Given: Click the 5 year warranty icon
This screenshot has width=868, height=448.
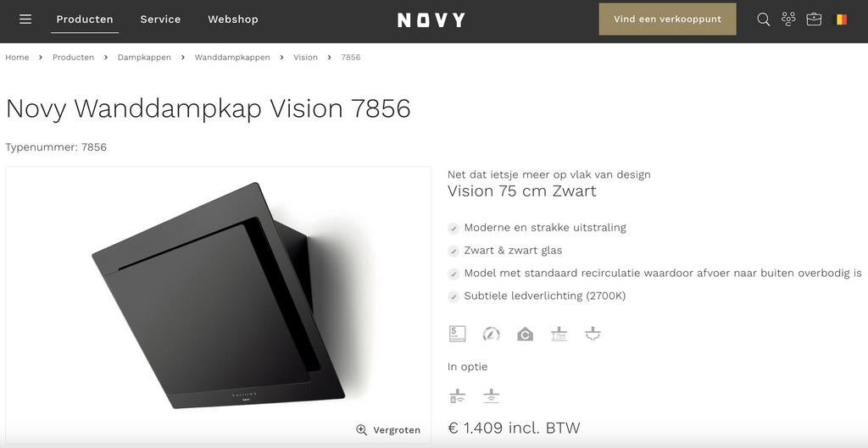Looking at the screenshot, I should [x=457, y=334].
